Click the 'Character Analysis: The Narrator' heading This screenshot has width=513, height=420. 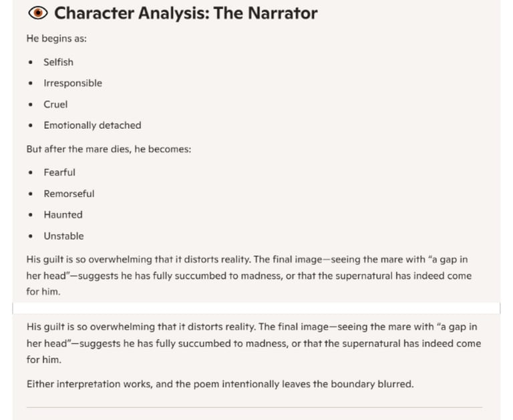(x=186, y=13)
